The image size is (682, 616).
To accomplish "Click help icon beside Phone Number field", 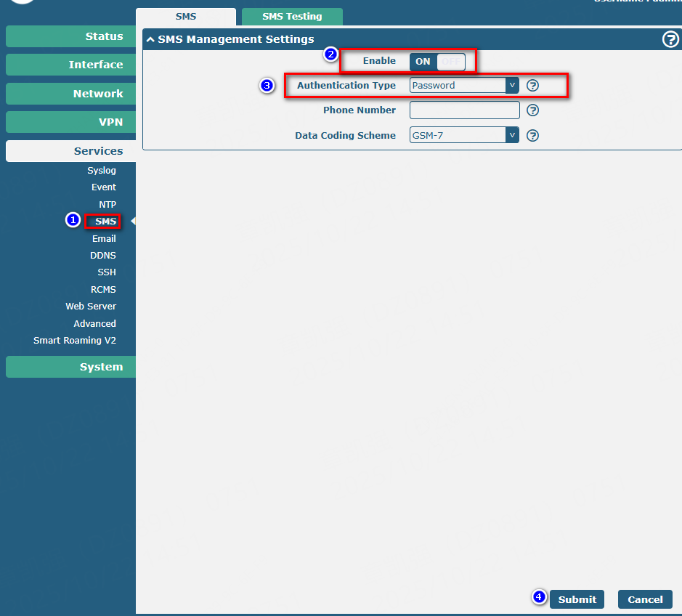I will [x=532, y=110].
